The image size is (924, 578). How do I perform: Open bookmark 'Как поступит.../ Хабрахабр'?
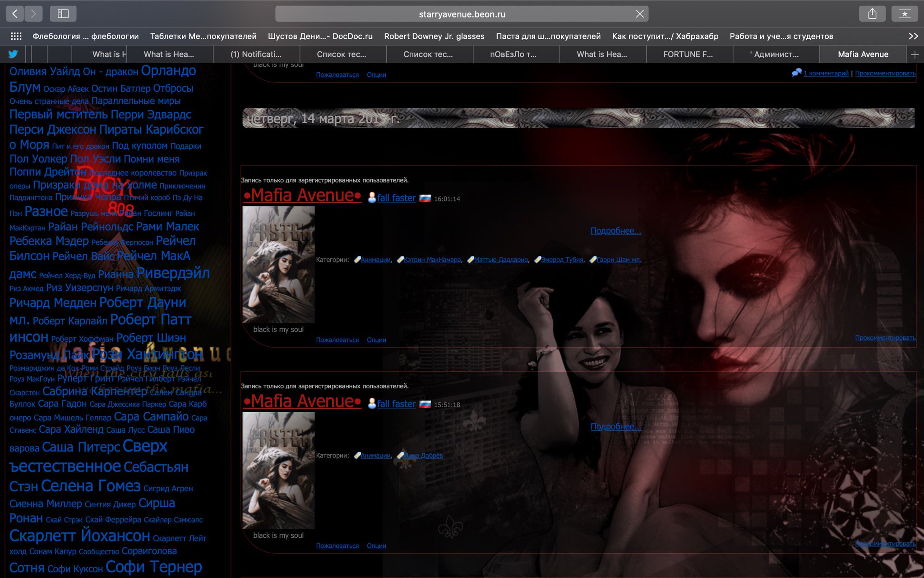[665, 36]
